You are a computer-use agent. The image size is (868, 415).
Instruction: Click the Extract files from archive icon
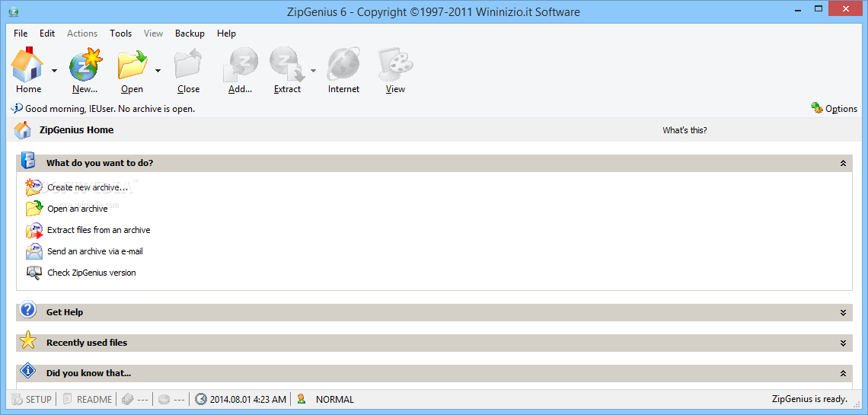click(x=34, y=230)
